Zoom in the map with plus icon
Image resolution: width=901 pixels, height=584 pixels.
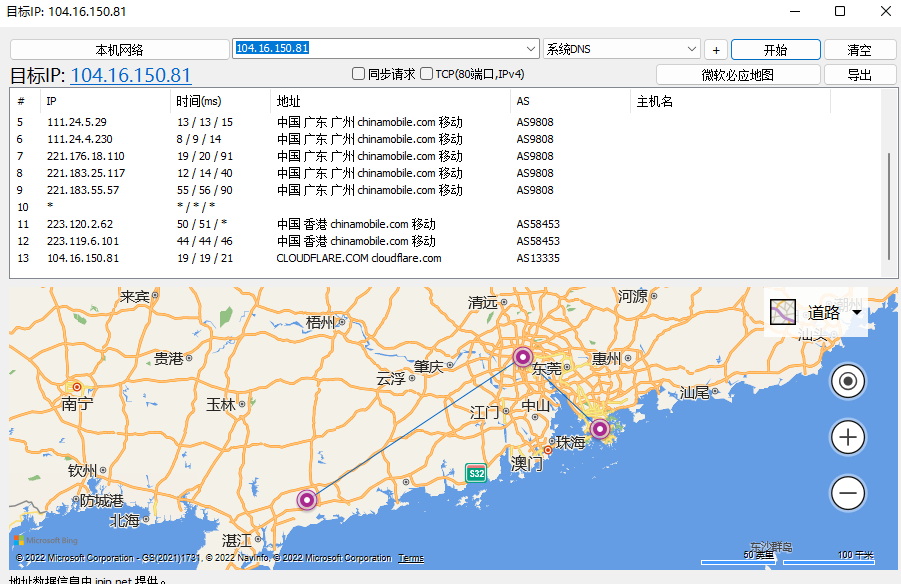(848, 437)
